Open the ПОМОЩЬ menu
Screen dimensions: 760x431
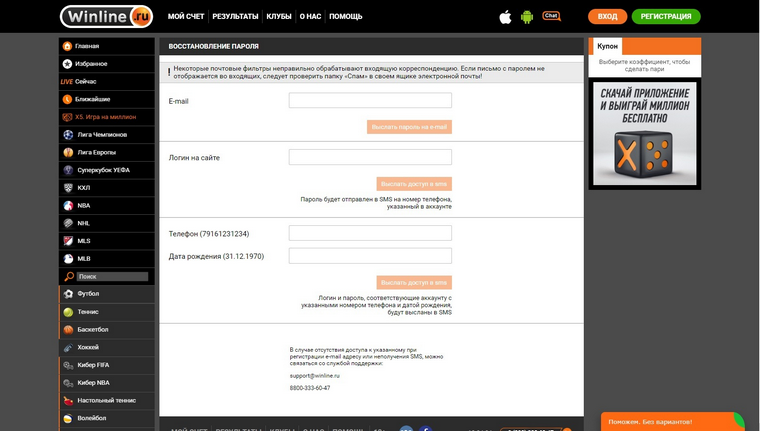[346, 16]
